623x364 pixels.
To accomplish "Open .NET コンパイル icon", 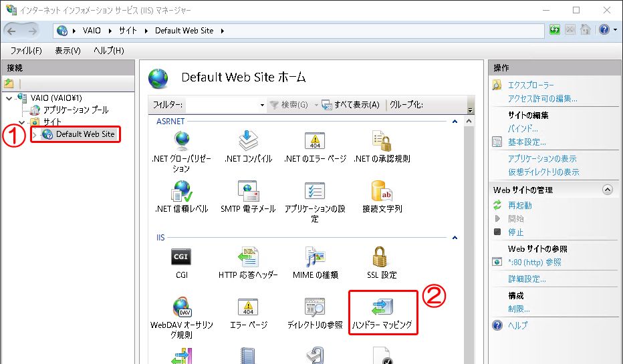I will 248,141.
